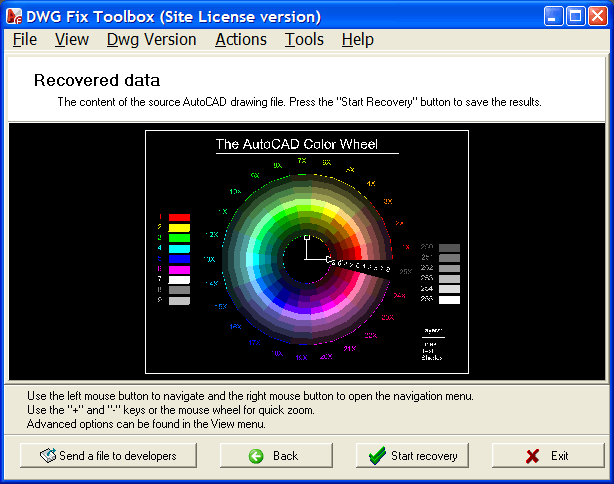Click the red X icon on Exit
614x484 pixels.
[533, 456]
